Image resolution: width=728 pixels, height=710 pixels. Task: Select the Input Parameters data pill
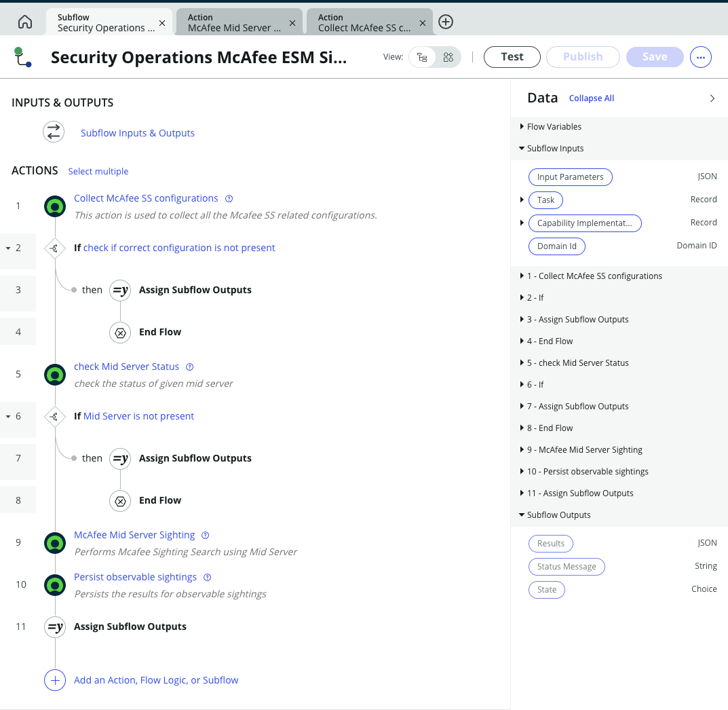click(x=570, y=177)
